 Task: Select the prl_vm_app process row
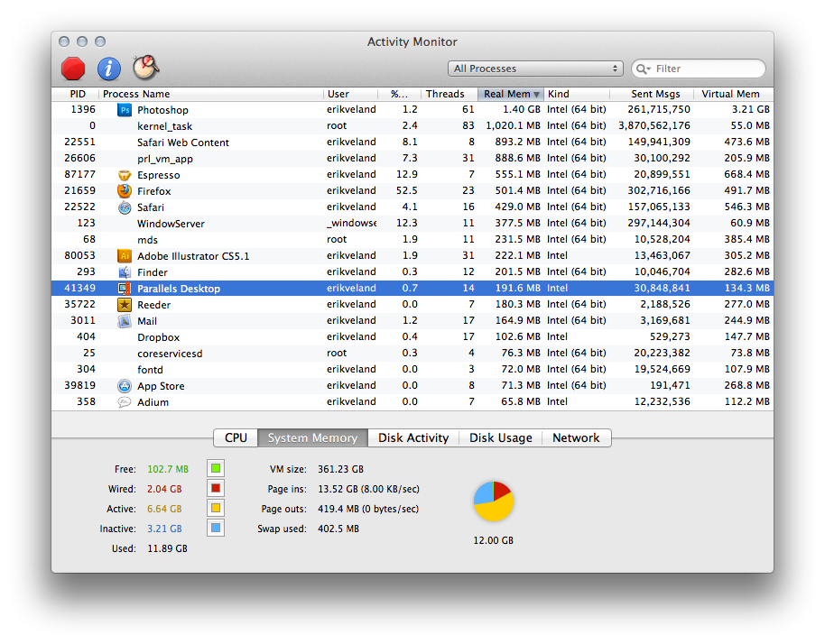[412, 158]
